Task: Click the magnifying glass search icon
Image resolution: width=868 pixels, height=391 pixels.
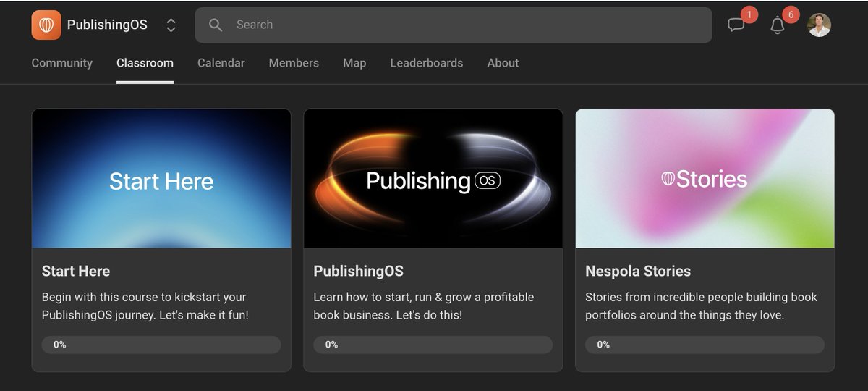Action: pos(216,25)
